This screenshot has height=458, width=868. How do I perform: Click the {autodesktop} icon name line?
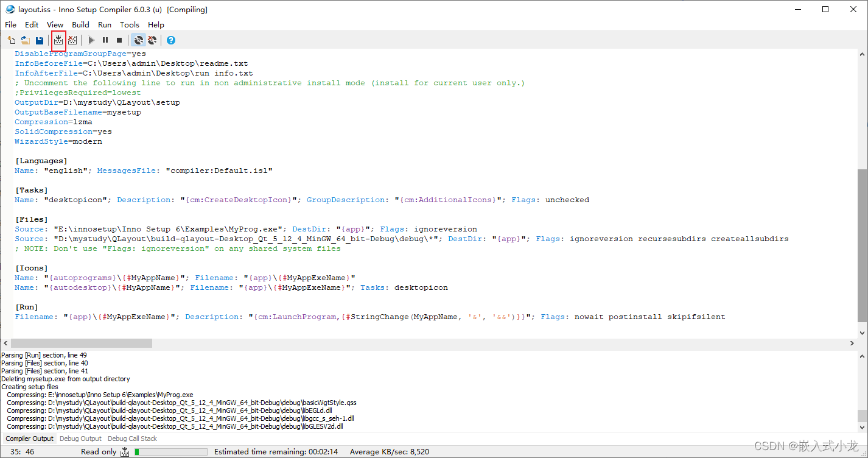[231, 287]
